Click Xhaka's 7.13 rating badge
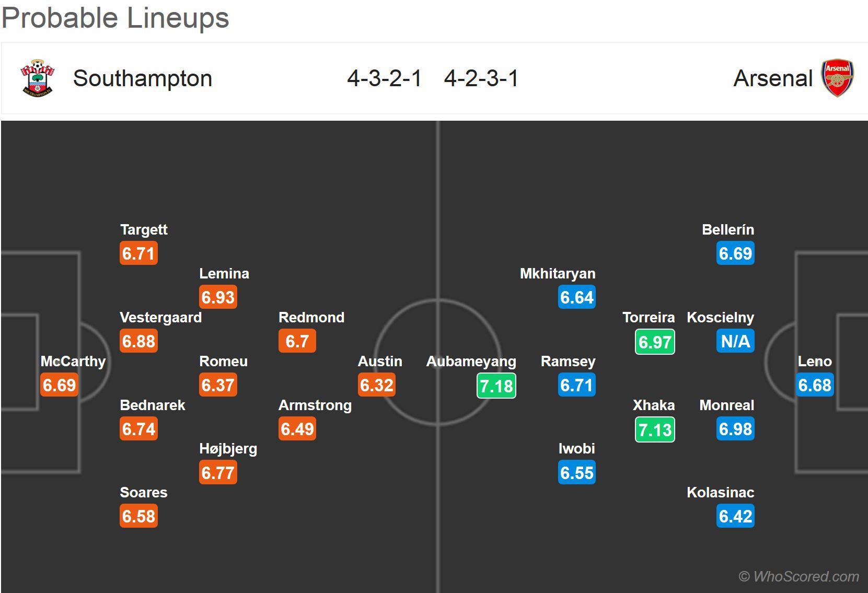 655,430
